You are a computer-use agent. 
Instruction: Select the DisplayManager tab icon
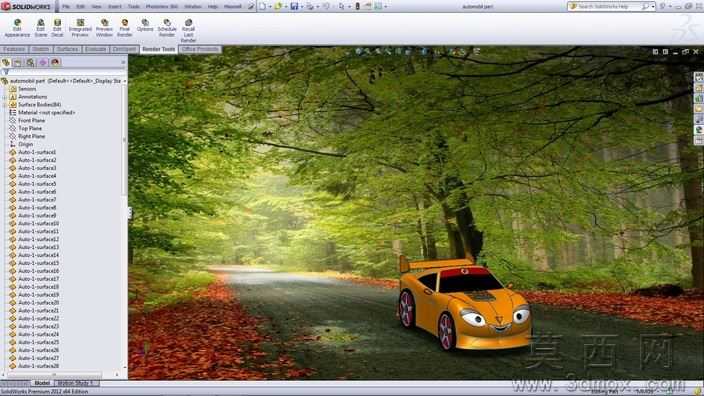[55, 62]
